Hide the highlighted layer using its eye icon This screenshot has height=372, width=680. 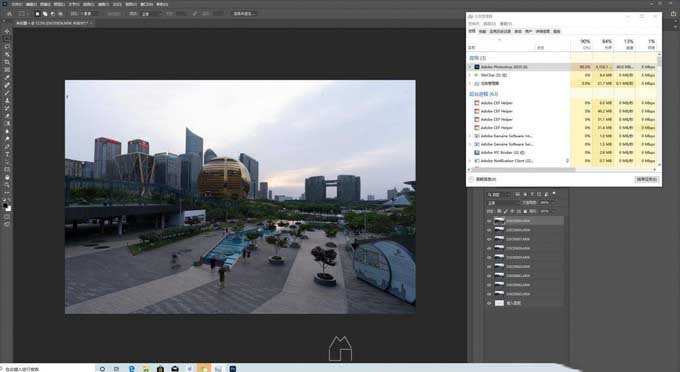(490, 221)
